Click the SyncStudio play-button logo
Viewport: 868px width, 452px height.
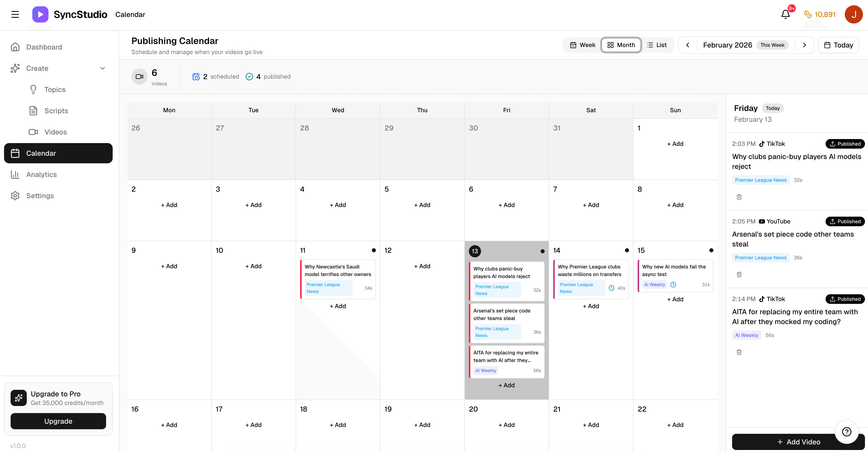click(40, 14)
